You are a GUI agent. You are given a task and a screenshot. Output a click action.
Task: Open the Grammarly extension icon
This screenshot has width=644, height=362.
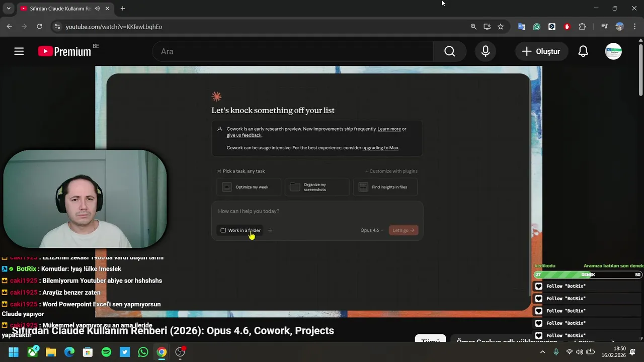point(537,27)
